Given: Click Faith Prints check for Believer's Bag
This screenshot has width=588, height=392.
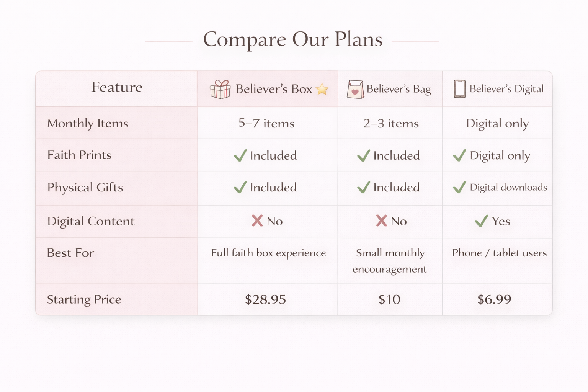Looking at the screenshot, I should coord(363,155).
